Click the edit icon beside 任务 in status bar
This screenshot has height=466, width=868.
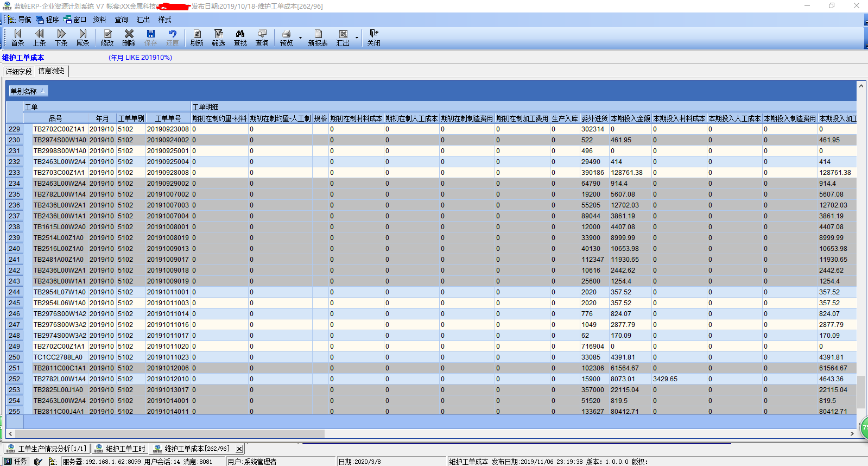pyautogui.click(x=38, y=462)
